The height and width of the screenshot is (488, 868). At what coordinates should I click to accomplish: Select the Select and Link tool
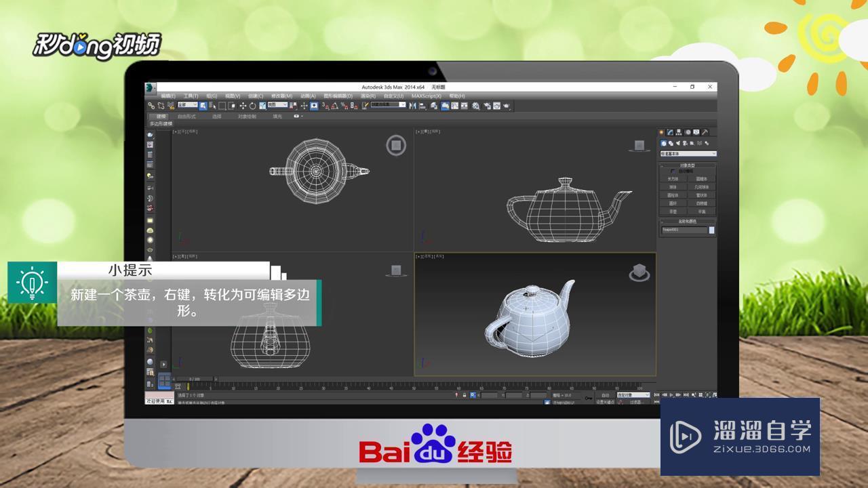point(151,106)
